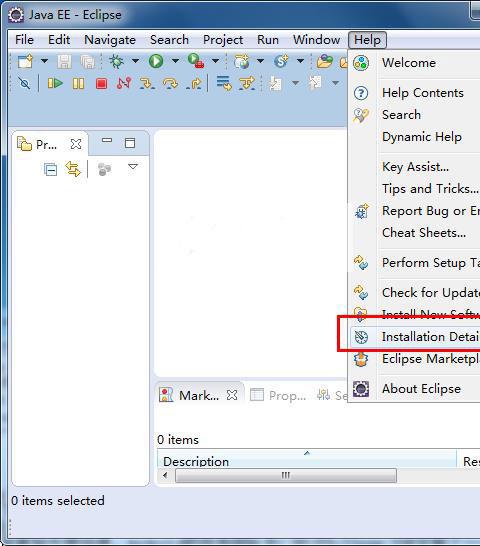This screenshot has height=546, width=480.
Task: Click the Save All toolbar icon
Action: click(87, 62)
